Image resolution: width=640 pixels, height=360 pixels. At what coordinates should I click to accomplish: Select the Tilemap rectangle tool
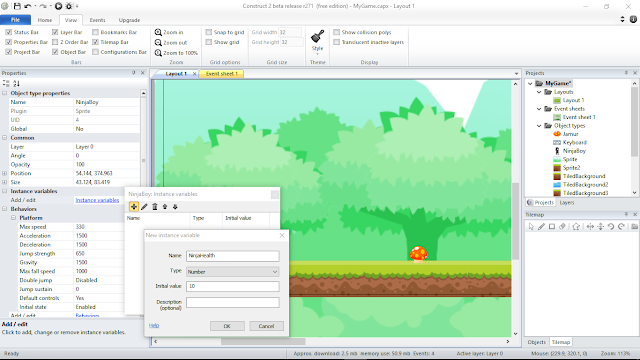coord(552,227)
